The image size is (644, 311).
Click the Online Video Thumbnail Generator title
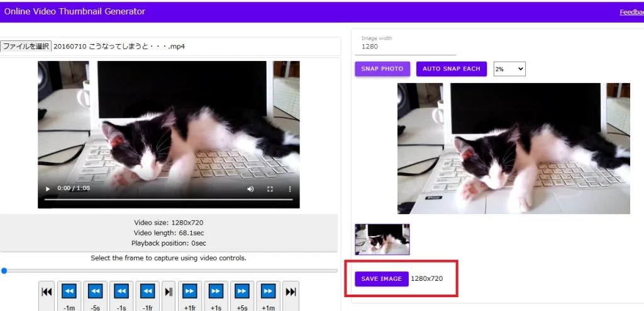(x=75, y=11)
